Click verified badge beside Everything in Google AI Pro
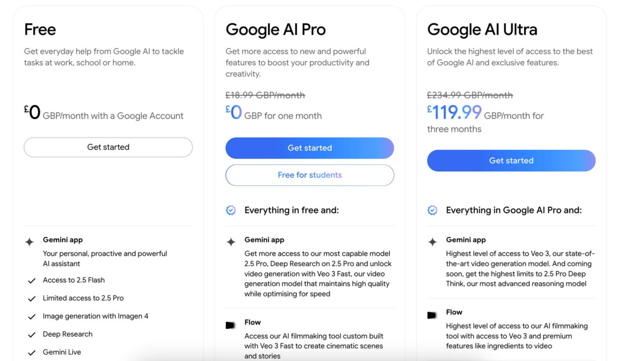 433,211
